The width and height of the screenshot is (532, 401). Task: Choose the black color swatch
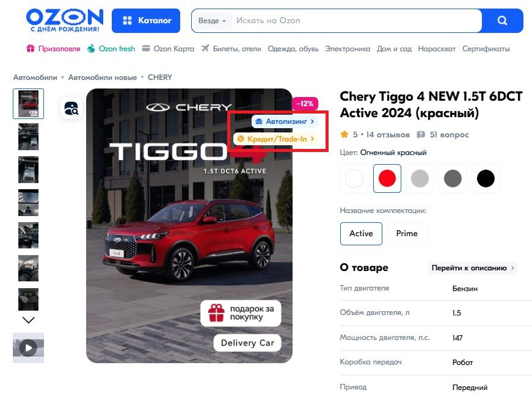pyautogui.click(x=486, y=178)
